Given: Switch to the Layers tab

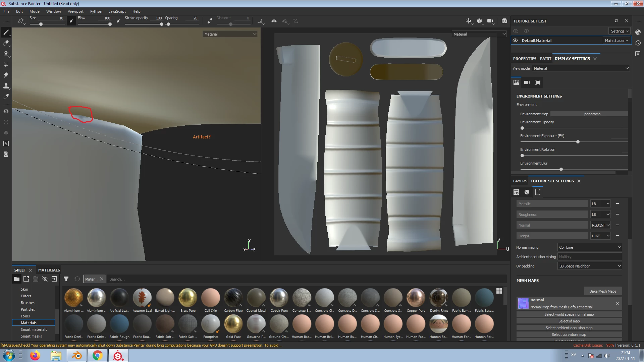Looking at the screenshot, I should coord(520,181).
